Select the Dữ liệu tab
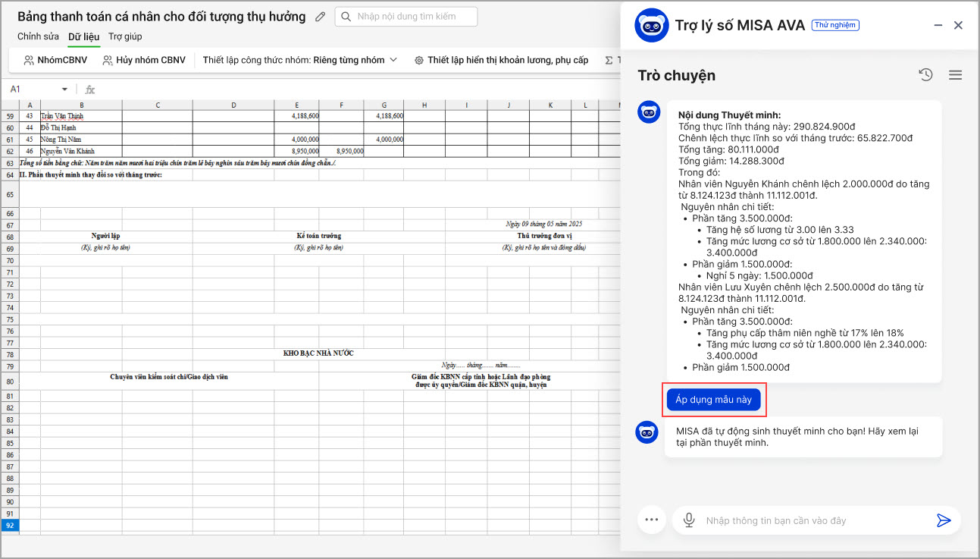This screenshot has height=559, width=980. [83, 36]
